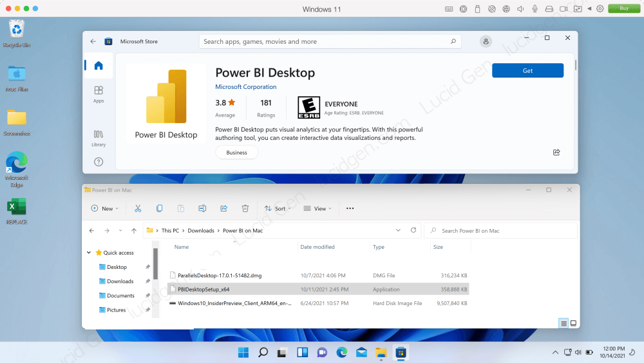Open Help icon in Microsoft Store sidebar
This screenshot has width=644, height=363.
(x=99, y=162)
